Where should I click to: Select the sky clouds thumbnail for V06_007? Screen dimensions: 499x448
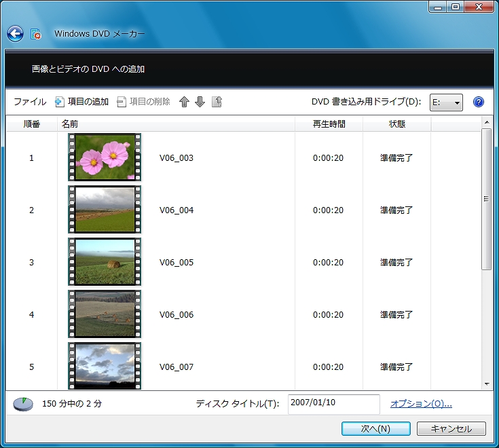105,366
